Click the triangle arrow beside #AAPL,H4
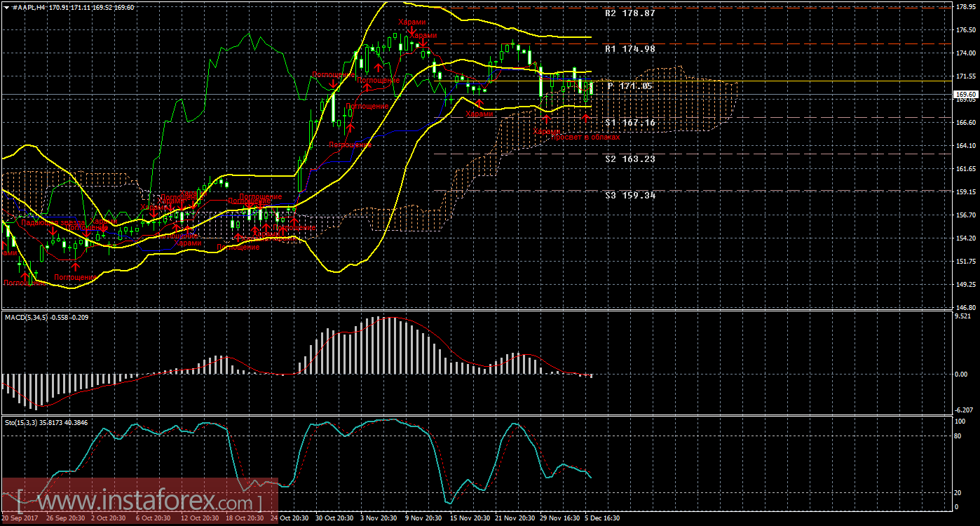The image size is (980, 526). 6,7
